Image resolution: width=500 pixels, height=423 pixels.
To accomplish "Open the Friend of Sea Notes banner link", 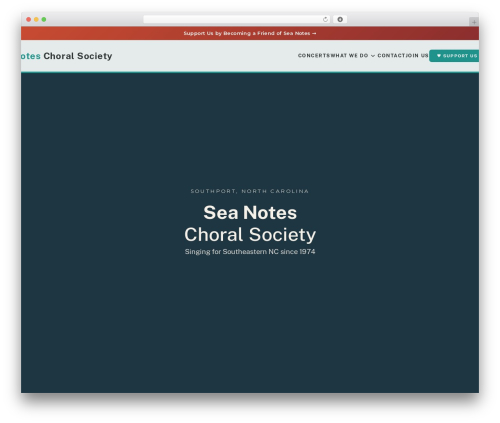I will (x=250, y=33).
